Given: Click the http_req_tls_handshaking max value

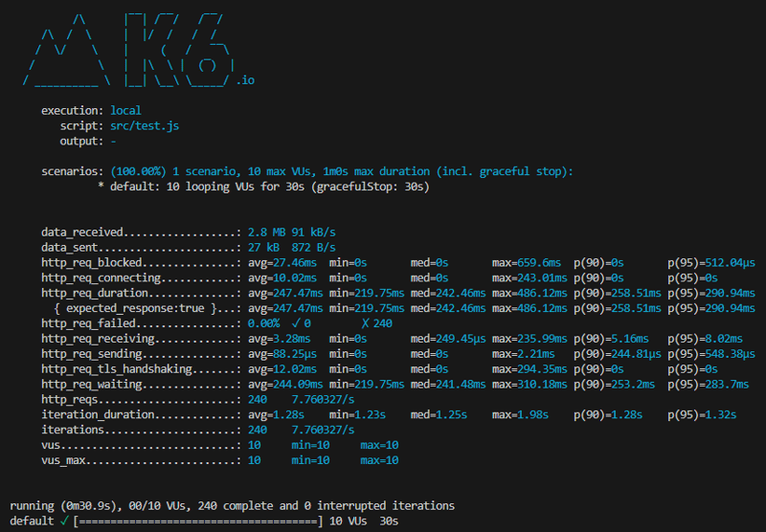Looking at the screenshot, I should (529, 369).
